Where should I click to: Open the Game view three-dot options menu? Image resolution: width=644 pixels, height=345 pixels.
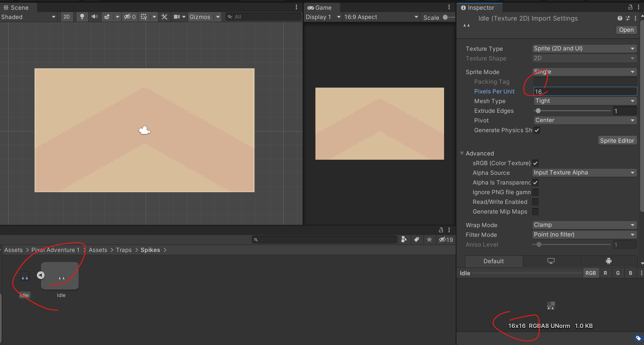(x=449, y=7)
